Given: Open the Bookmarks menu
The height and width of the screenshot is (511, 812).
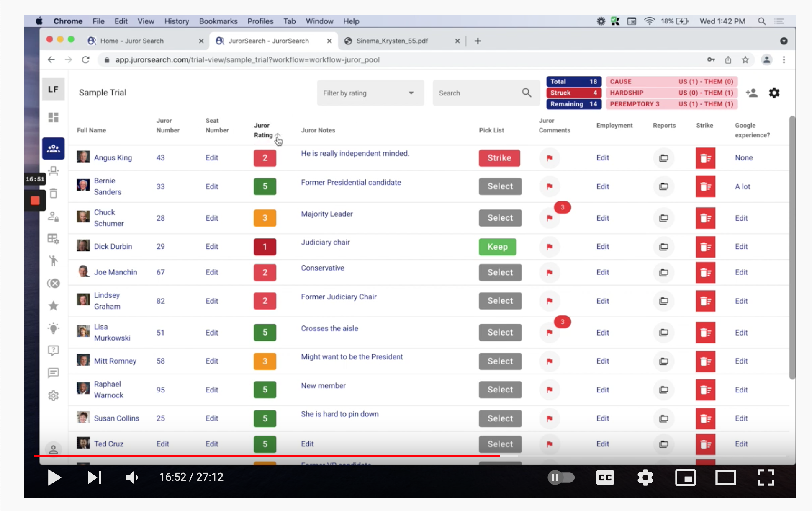Looking at the screenshot, I should click(218, 21).
